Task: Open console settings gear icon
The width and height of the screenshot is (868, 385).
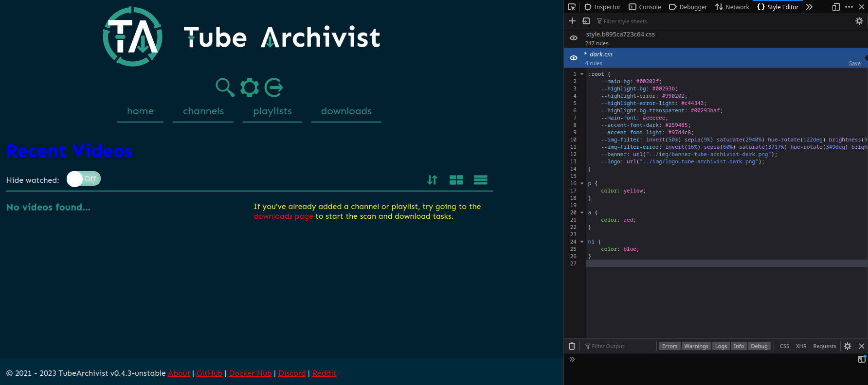Action: tap(848, 346)
